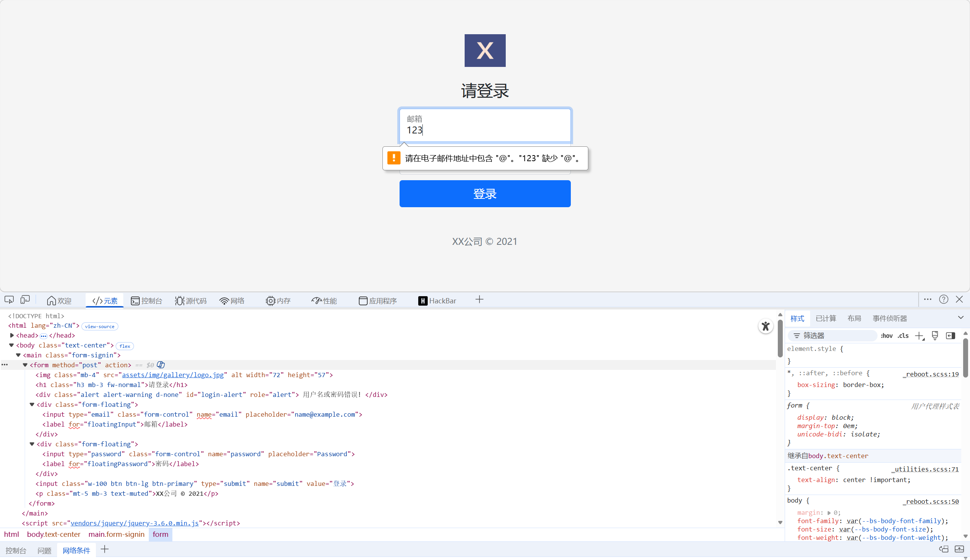
Task: Switch to the 控制台 Console tab
Action: click(147, 301)
